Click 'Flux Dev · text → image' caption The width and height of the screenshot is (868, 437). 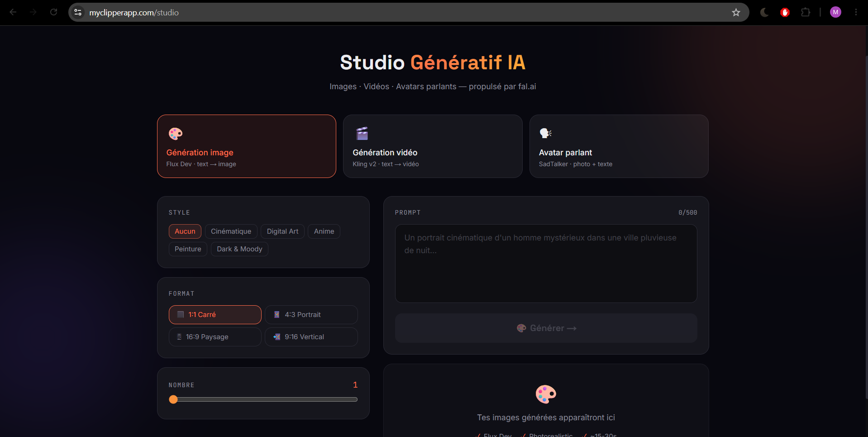(x=201, y=164)
